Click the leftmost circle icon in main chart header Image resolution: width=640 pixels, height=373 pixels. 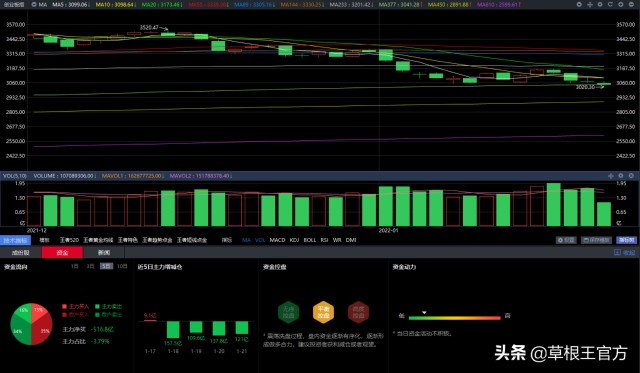[579, 4]
